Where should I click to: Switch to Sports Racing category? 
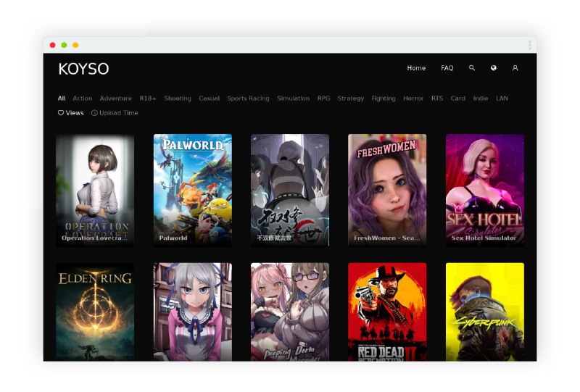coord(248,99)
